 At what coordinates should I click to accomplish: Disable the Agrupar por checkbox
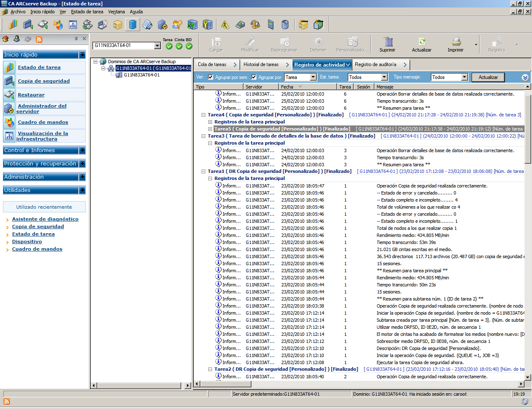point(253,77)
